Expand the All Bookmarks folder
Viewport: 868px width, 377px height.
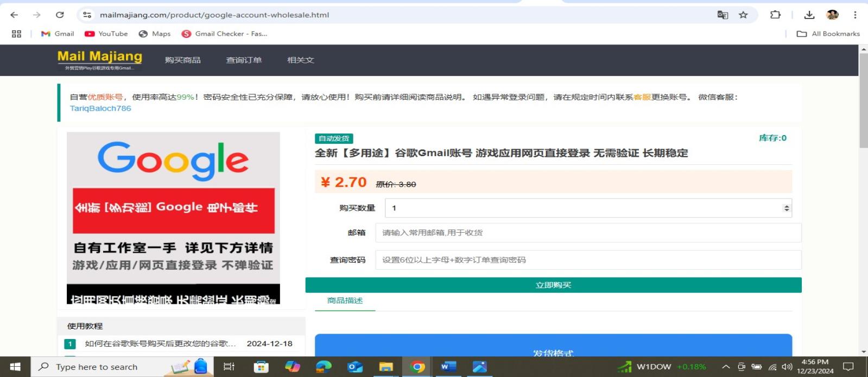tap(828, 34)
